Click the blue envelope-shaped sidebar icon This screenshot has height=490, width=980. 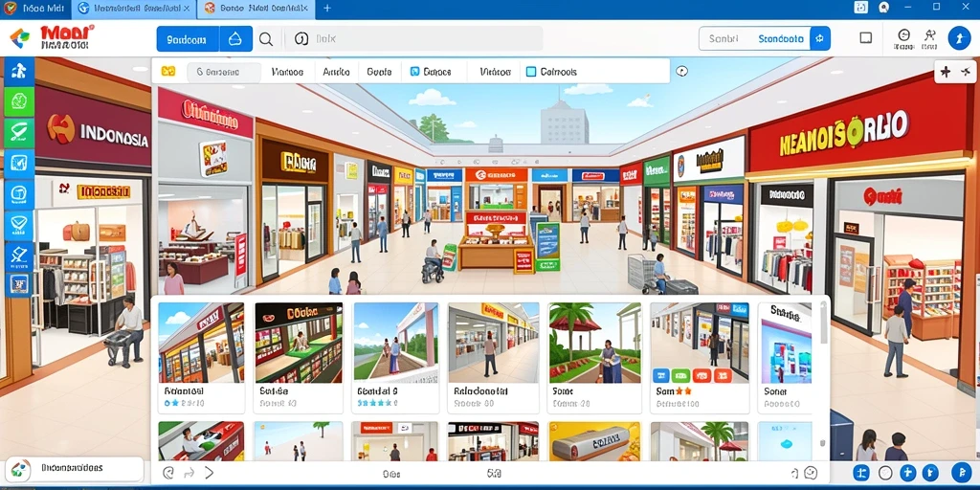coord(19,224)
